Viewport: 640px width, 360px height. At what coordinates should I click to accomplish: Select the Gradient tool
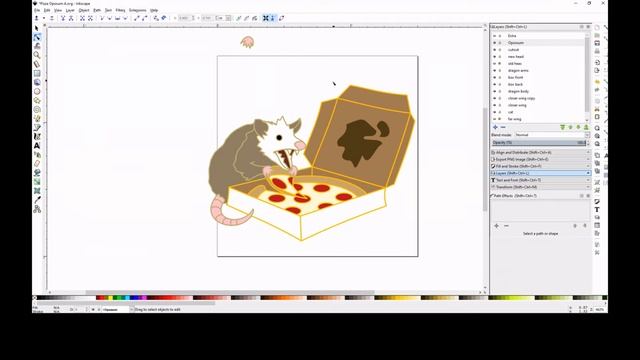tap(37, 182)
